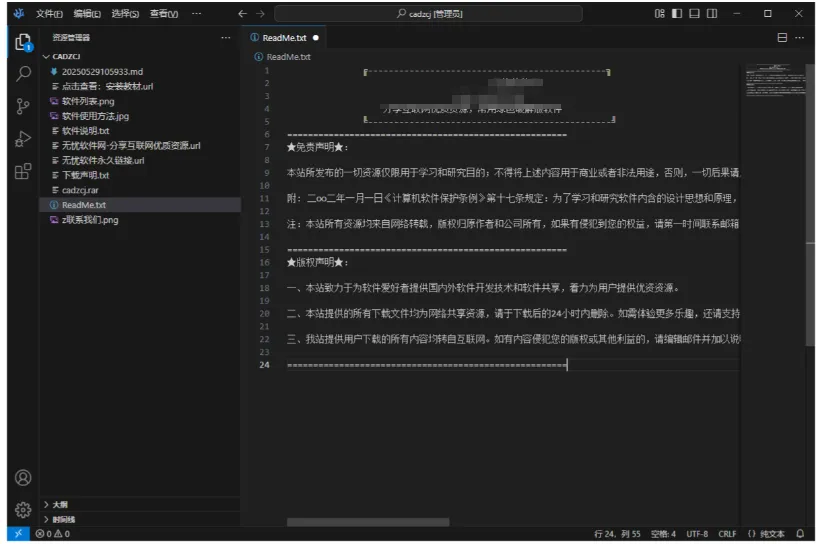This screenshot has width=827, height=544.
Task: Click the Split Editor icon
Action: click(782, 37)
